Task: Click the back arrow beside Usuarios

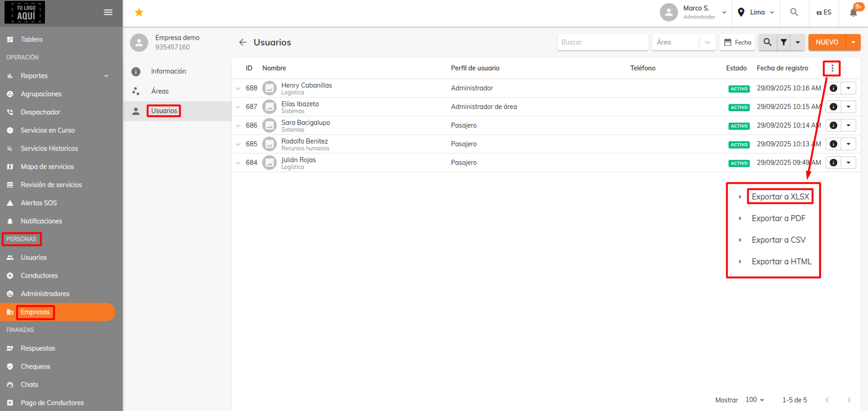Action: 242,42
